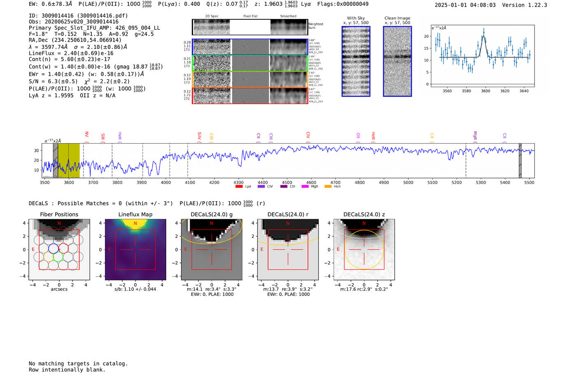Select the CIV legend color swatch
Viewport: 576px width, 392px height.
tap(261, 187)
